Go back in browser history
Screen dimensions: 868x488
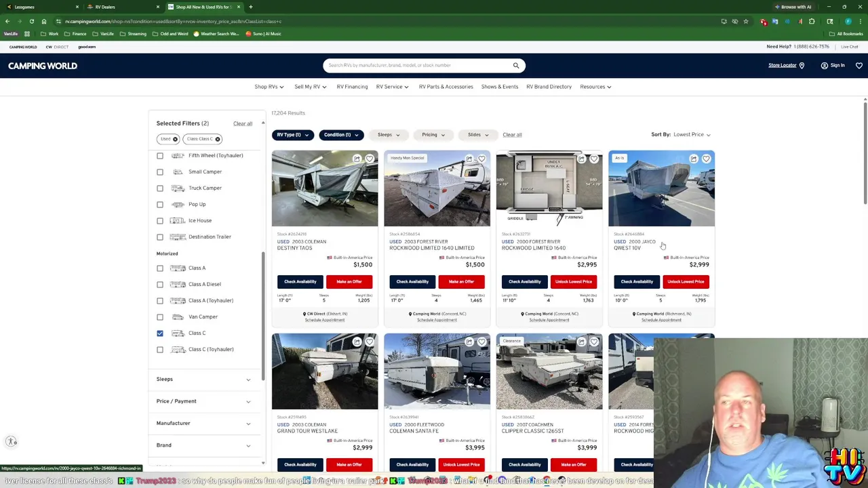click(7, 22)
